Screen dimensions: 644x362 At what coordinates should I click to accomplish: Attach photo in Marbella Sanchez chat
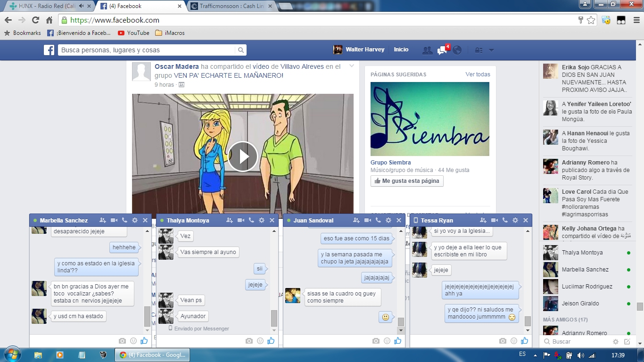click(x=122, y=341)
